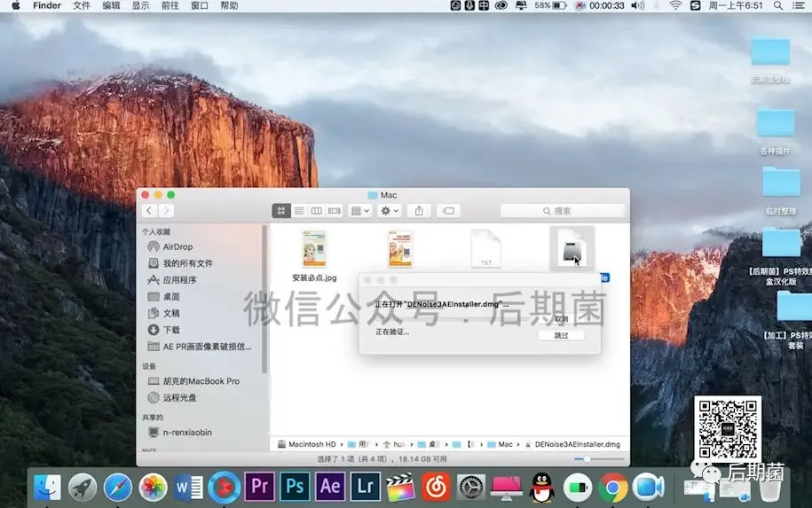The width and height of the screenshot is (812, 508).
Task: Switch Finder to icon view
Action: (281, 210)
